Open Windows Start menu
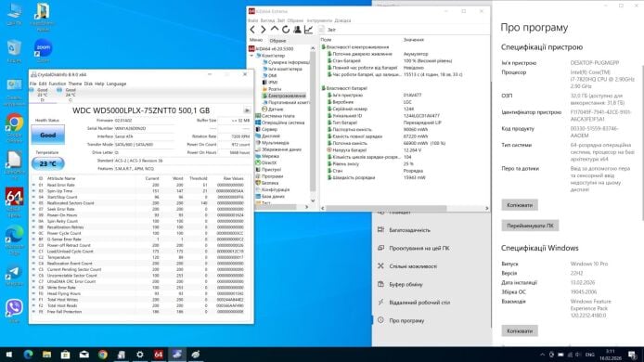Image resolution: width=644 pixels, height=362 pixels. (x=9, y=355)
